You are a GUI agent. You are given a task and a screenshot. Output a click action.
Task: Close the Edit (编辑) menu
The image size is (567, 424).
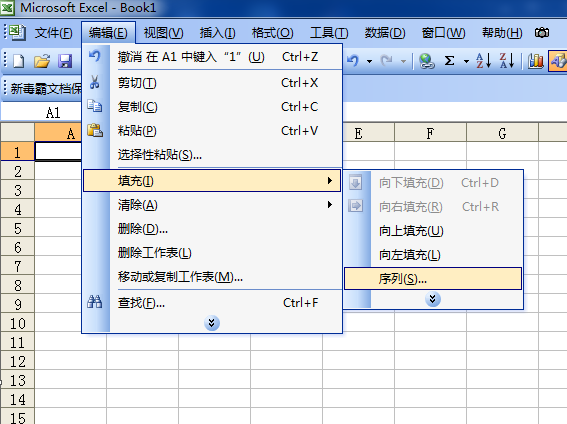(x=108, y=33)
